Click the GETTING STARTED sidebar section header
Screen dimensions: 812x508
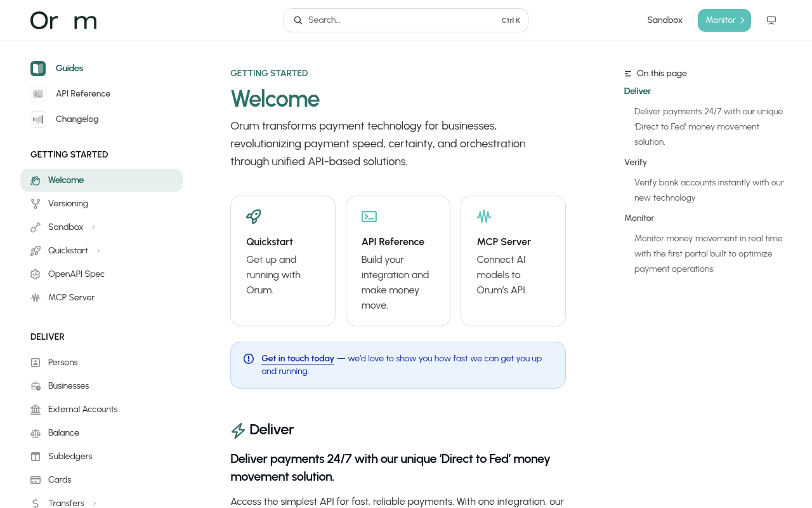click(69, 155)
